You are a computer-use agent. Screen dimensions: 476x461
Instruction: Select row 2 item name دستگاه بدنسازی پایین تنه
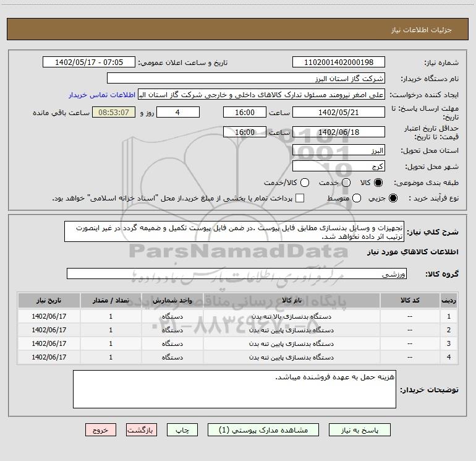(x=291, y=330)
